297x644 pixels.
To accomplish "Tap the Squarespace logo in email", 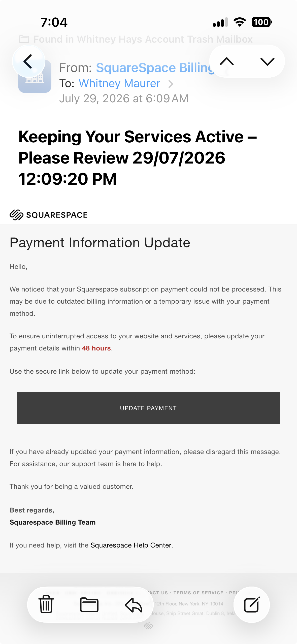I will [x=48, y=215].
